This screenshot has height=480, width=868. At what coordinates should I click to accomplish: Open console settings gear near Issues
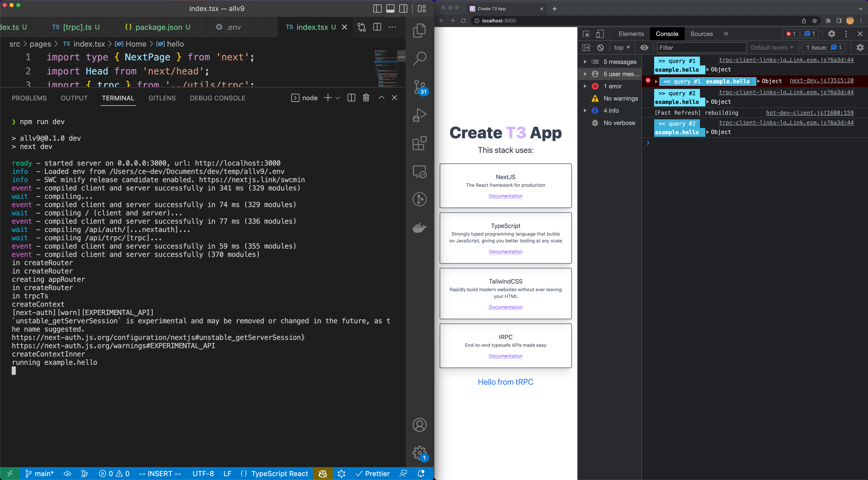tap(860, 48)
